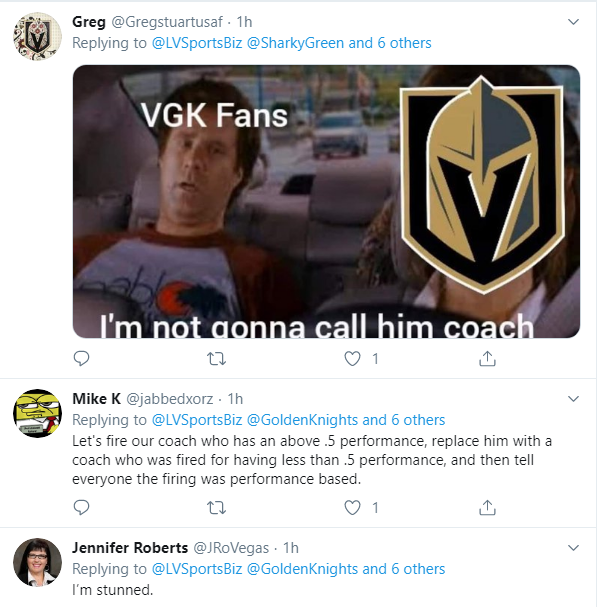Image resolution: width=601 pixels, height=607 pixels.
Task: Open chevron menu on Jennifer Roberts' tweet
Action: [573, 547]
